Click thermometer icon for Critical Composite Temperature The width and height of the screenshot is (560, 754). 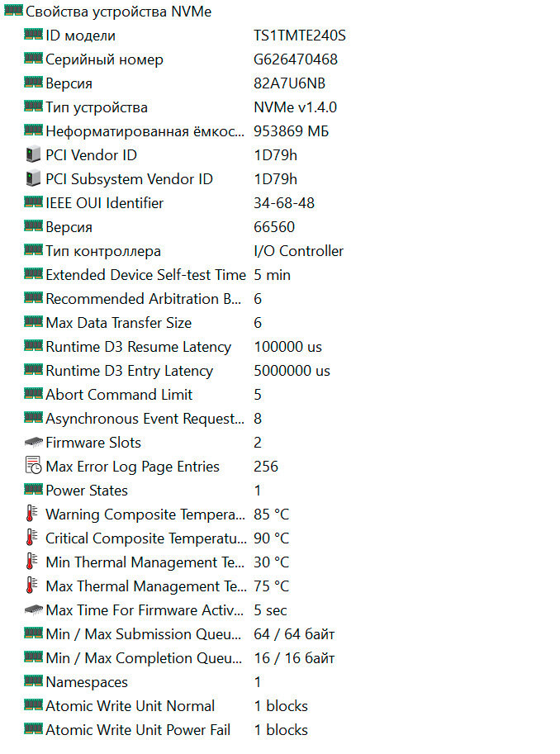pos(31,538)
